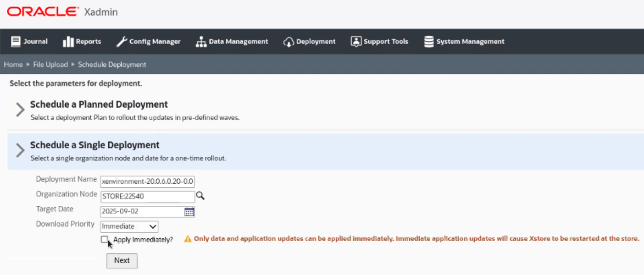Click the Reports bar chart icon

coord(68,42)
